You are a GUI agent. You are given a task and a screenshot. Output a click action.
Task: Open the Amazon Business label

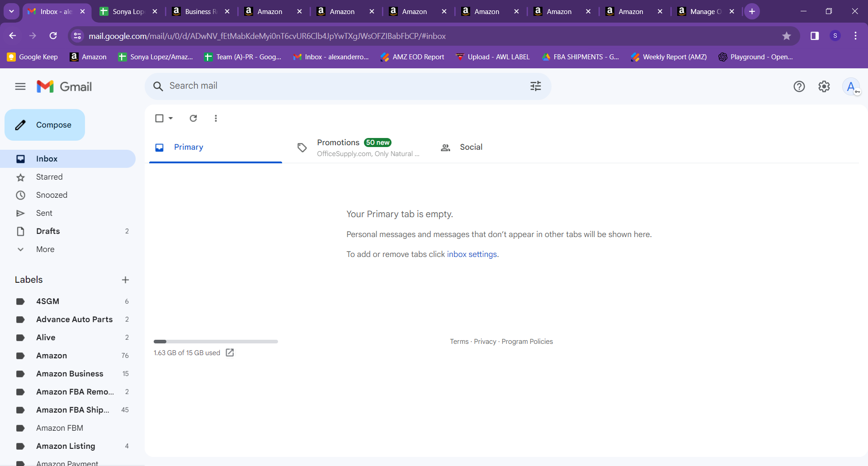click(x=68, y=374)
